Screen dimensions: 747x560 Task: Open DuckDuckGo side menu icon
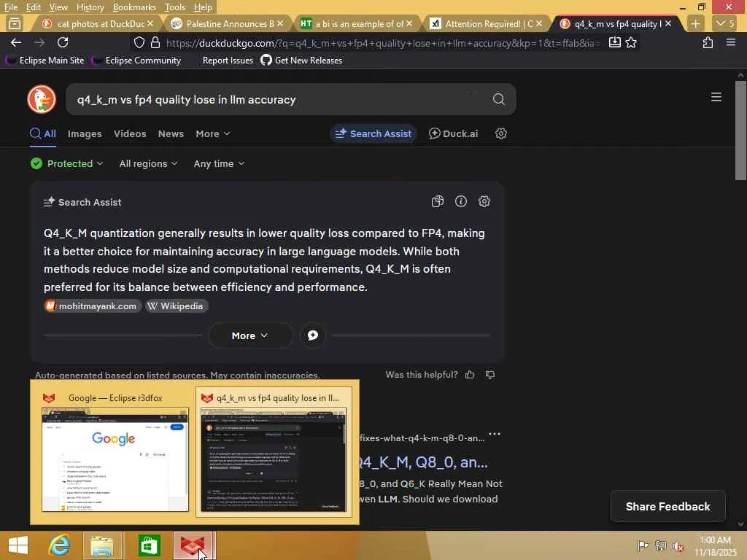tap(716, 97)
